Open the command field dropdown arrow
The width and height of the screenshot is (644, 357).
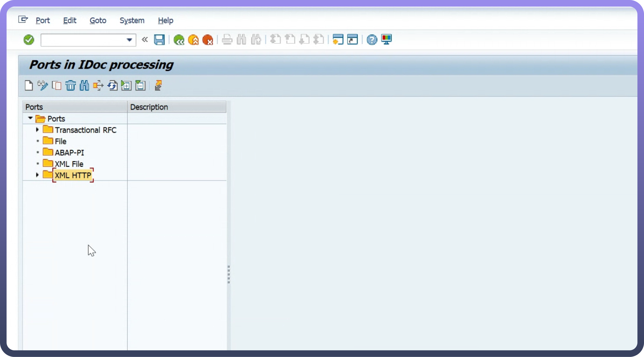pos(129,40)
